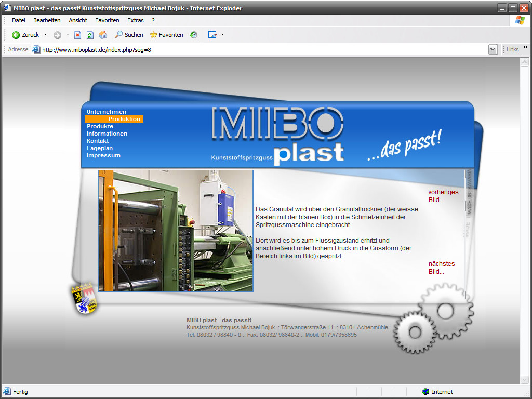Go to Unternehmen page
The width and height of the screenshot is (532, 399).
point(107,112)
